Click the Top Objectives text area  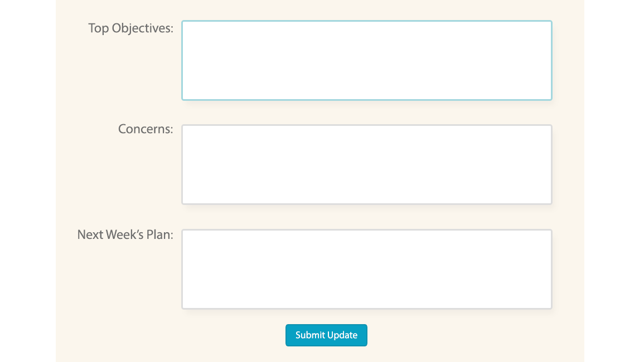[x=366, y=60]
